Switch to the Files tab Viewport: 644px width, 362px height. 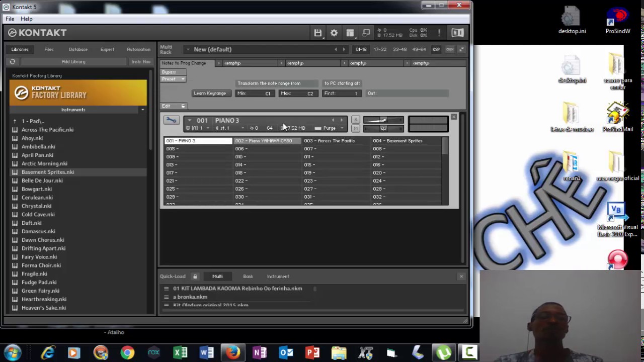49,49
